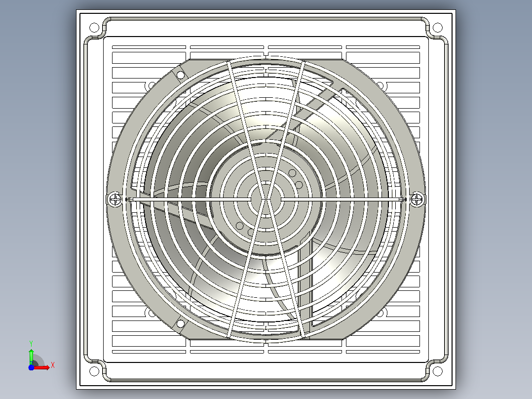Select the Phillips screw on the fan guard's right side
Viewport: 532px width, 399px height.
tap(417, 199)
